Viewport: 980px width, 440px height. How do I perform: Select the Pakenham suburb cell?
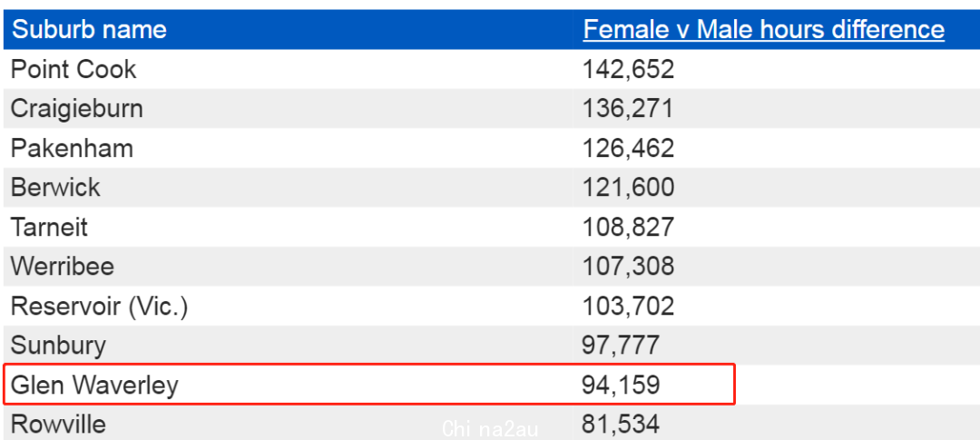[x=72, y=148]
